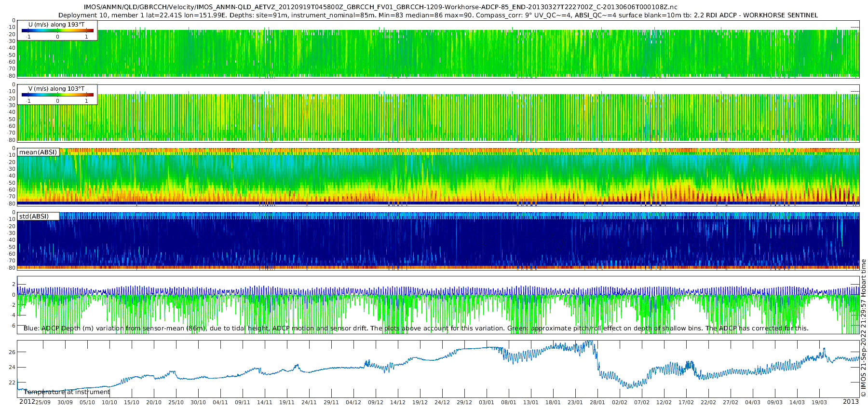Screen dimensions: 868x410
Task: Click the 2012 year label on time axis
Action: 27,402
